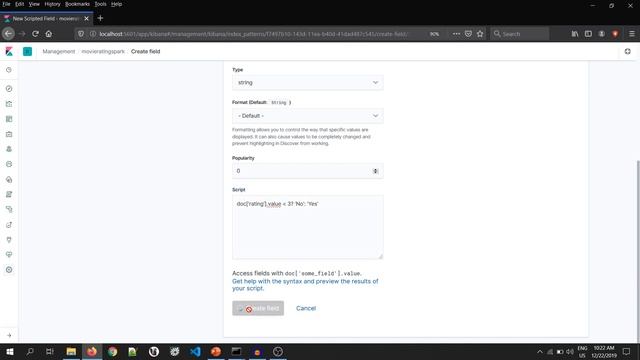Open page actions three-dot menu

456,34
